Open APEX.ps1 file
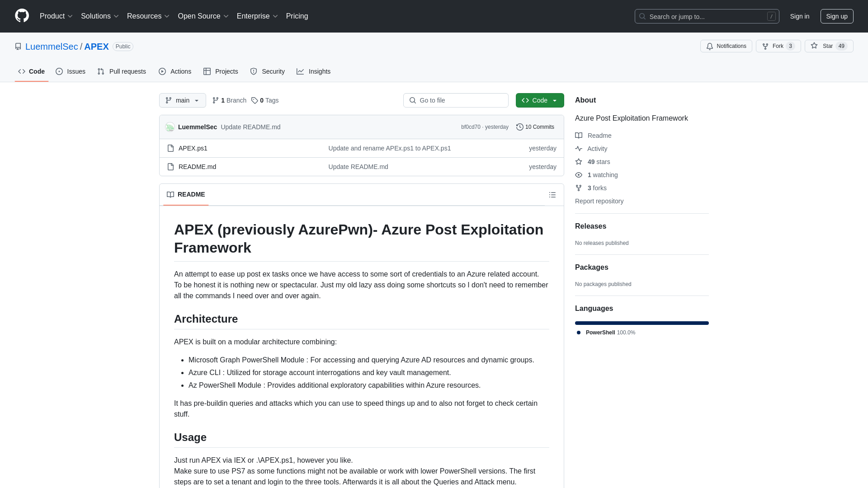The height and width of the screenshot is (488, 868). (x=193, y=148)
